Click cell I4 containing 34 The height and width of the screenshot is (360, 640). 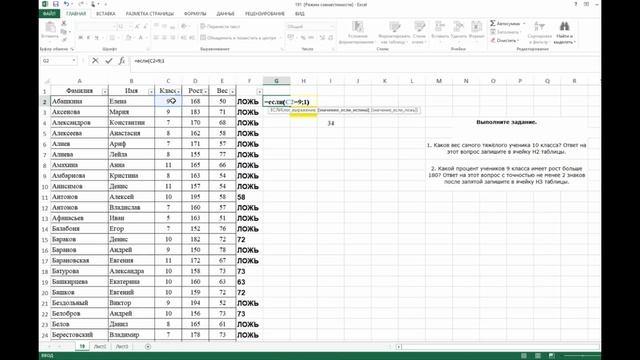click(x=331, y=123)
